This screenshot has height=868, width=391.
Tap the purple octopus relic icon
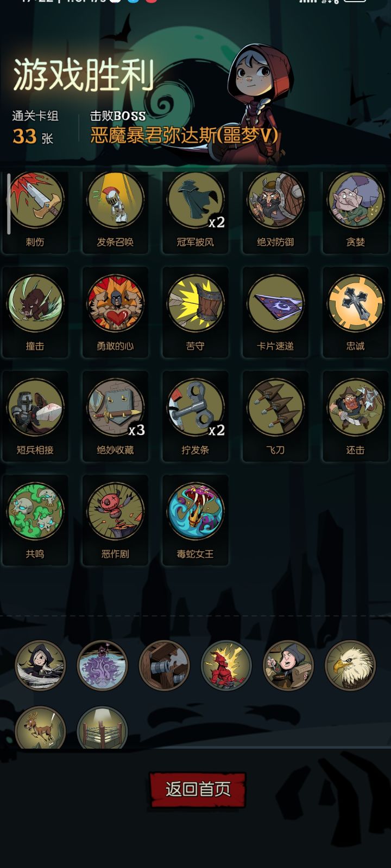click(x=102, y=666)
